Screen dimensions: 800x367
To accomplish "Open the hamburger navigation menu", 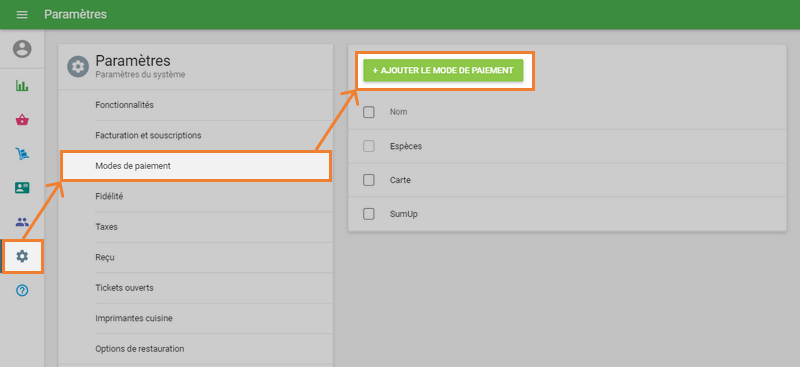I will tap(22, 14).
